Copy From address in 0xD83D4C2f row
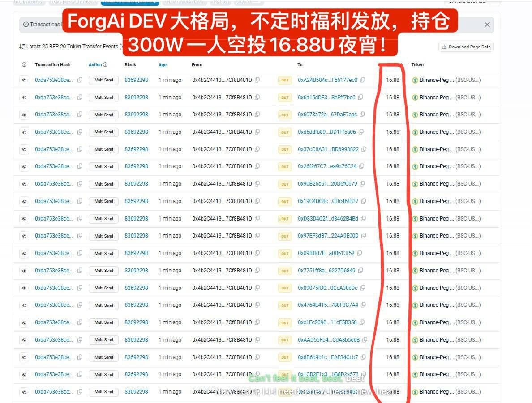Image resolution: width=532 pixels, height=403 pixels. point(257,219)
